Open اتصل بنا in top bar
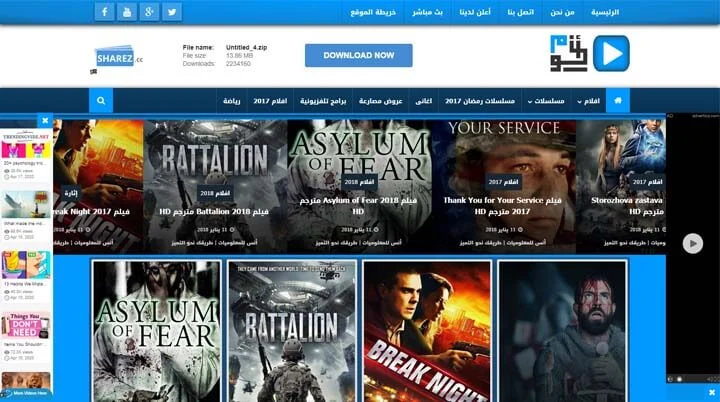Image resolution: width=720 pixels, height=402 pixels. point(520,12)
